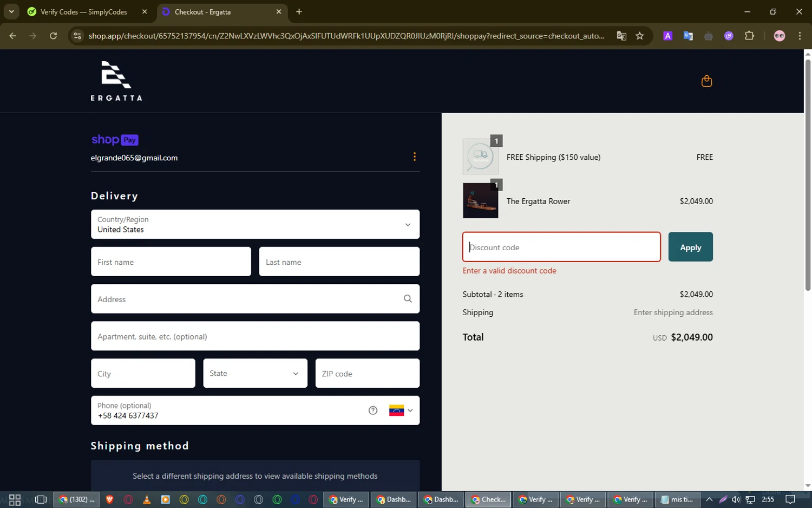The image size is (812, 508).
Task: Click 'FREE Shipping ($150 value)' item name
Action: [x=553, y=157]
